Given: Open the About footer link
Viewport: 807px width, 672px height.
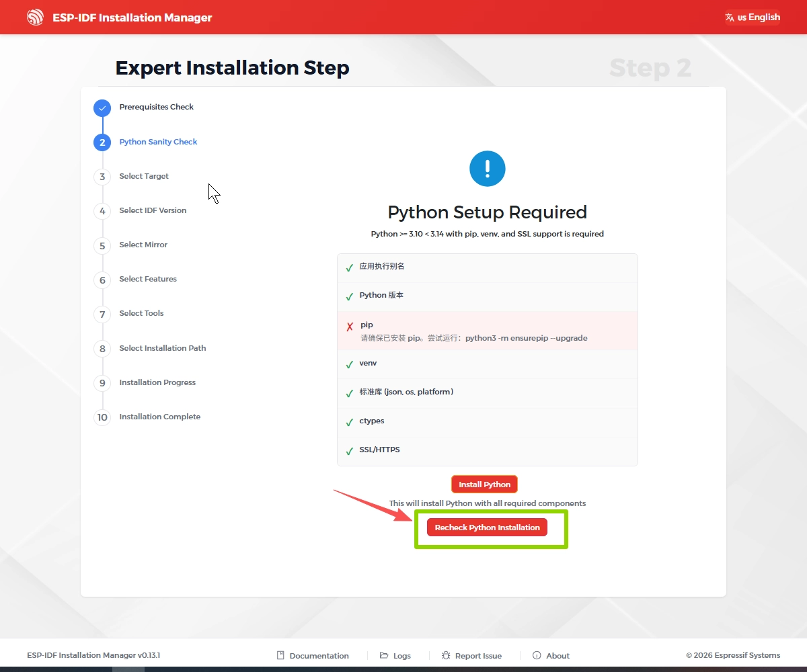Looking at the screenshot, I should pos(551,656).
